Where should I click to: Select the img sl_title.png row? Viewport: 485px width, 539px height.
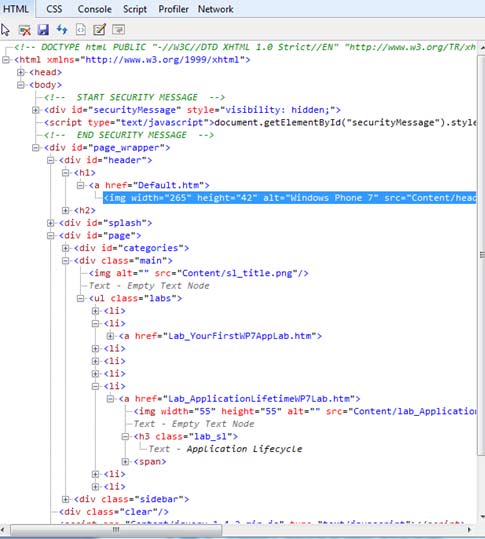[x=199, y=273]
